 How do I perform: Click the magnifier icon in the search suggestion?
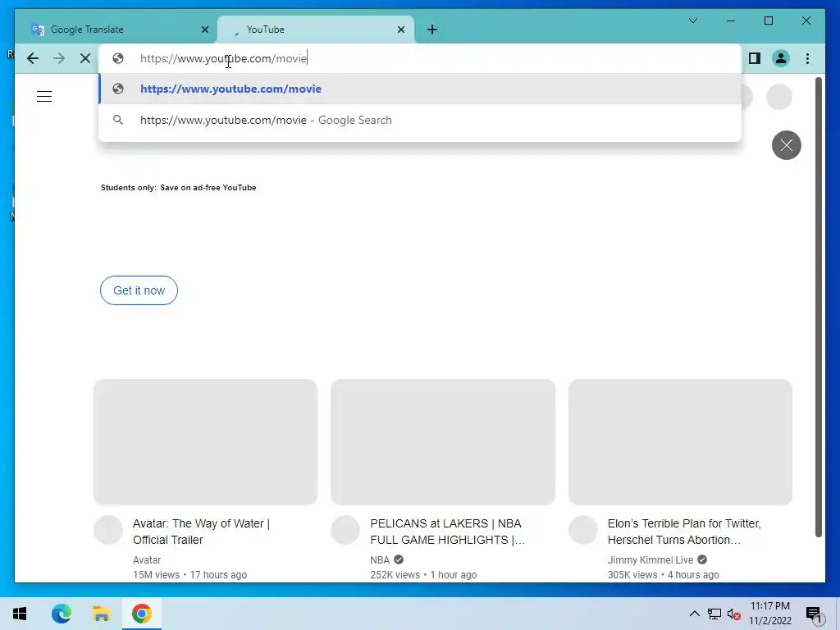tap(118, 120)
